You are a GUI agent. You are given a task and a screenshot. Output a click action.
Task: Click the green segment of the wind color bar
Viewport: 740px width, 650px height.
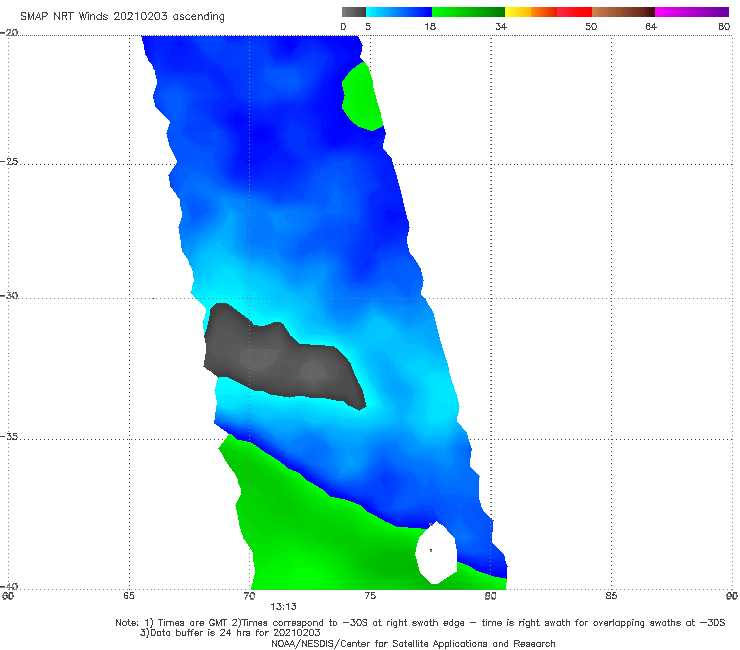click(x=469, y=12)
